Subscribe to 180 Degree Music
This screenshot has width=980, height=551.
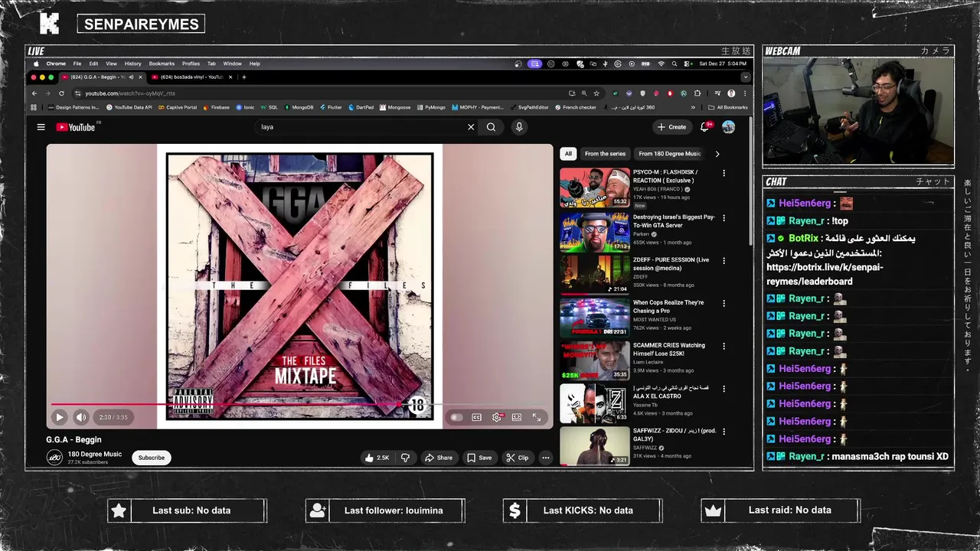click(x=151, y=458)
